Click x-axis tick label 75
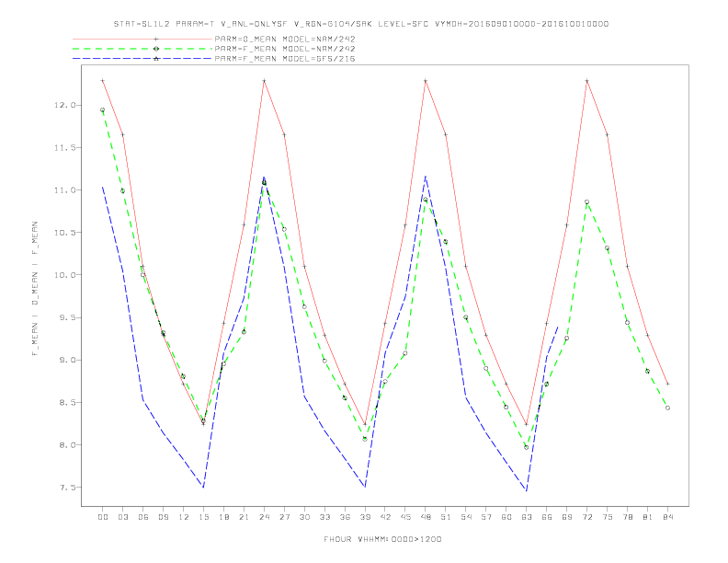 [608, 517]
